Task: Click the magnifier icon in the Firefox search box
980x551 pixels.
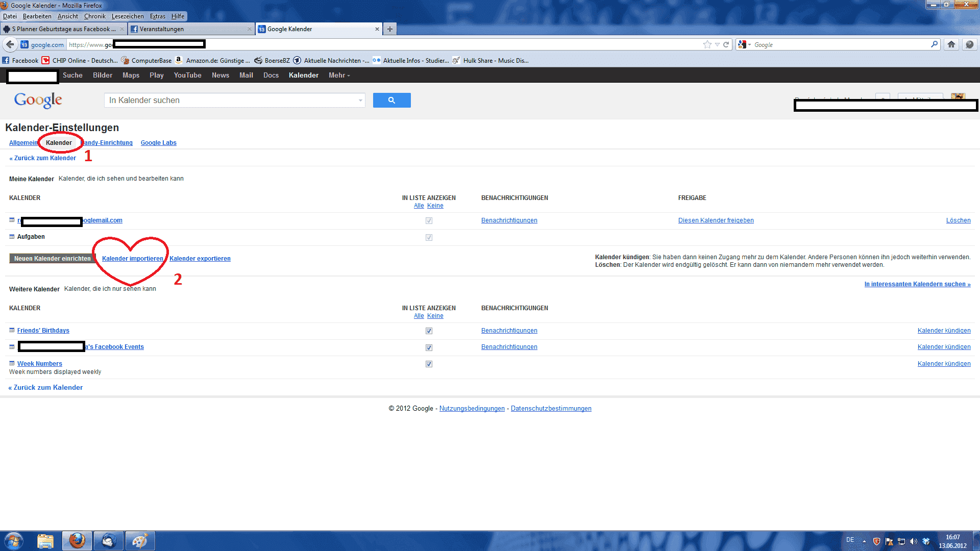Action: pos(934,44)
